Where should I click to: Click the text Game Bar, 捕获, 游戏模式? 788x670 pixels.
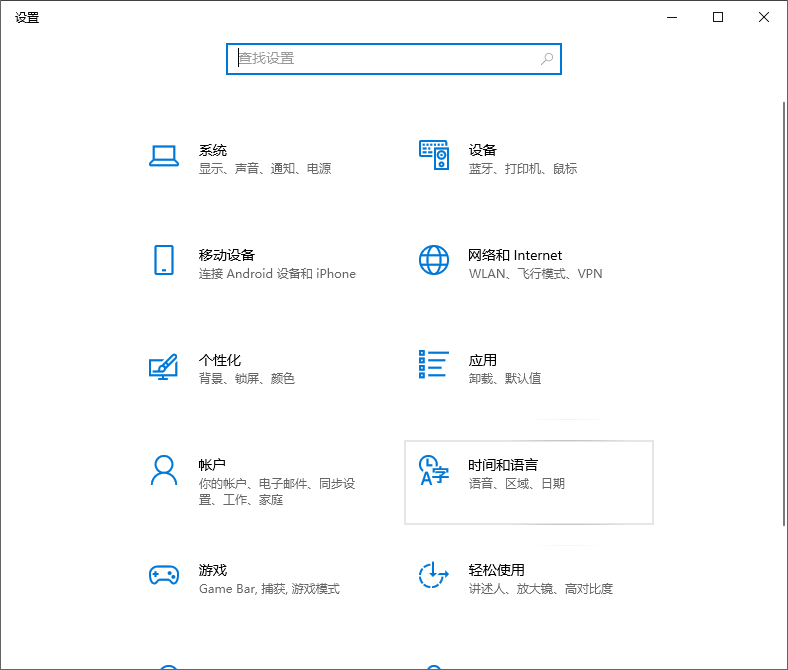click(x=269, y=589)
